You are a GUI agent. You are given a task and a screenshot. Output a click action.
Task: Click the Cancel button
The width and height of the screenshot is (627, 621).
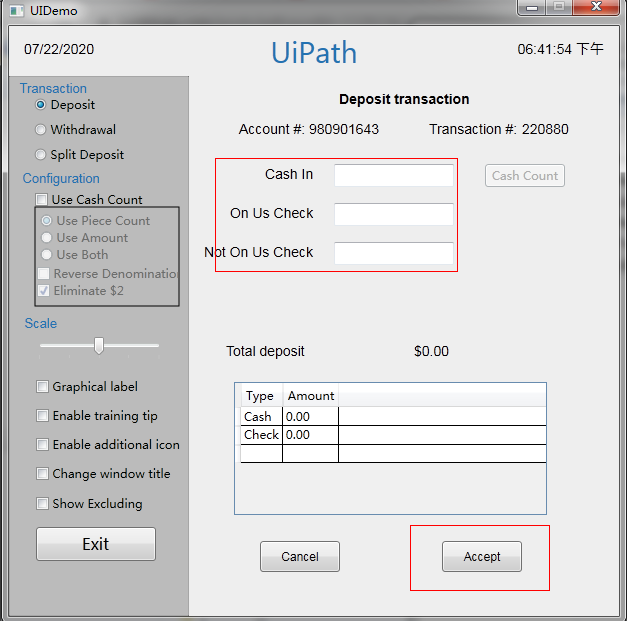click(x=300, y=557)
